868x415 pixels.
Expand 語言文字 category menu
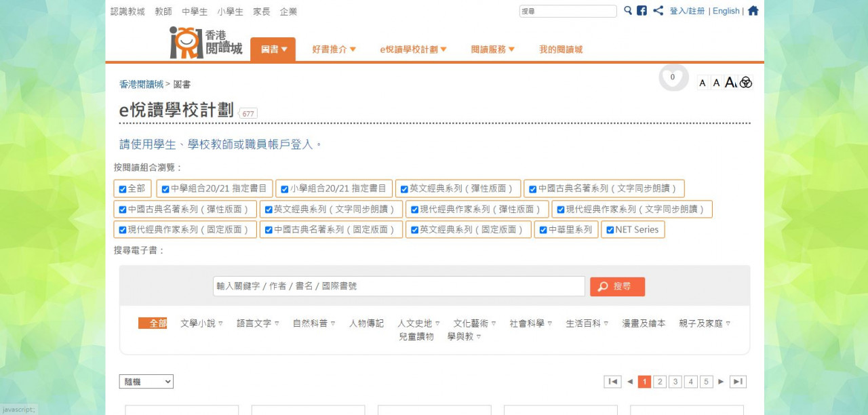(258, 323)
